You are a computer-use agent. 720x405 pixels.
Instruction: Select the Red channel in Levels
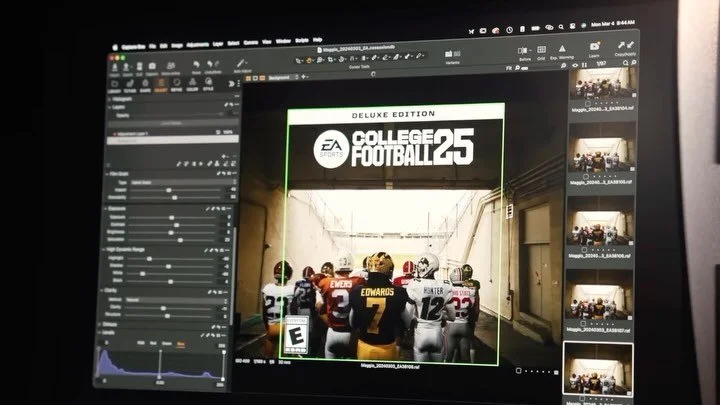tap(153, 343)
